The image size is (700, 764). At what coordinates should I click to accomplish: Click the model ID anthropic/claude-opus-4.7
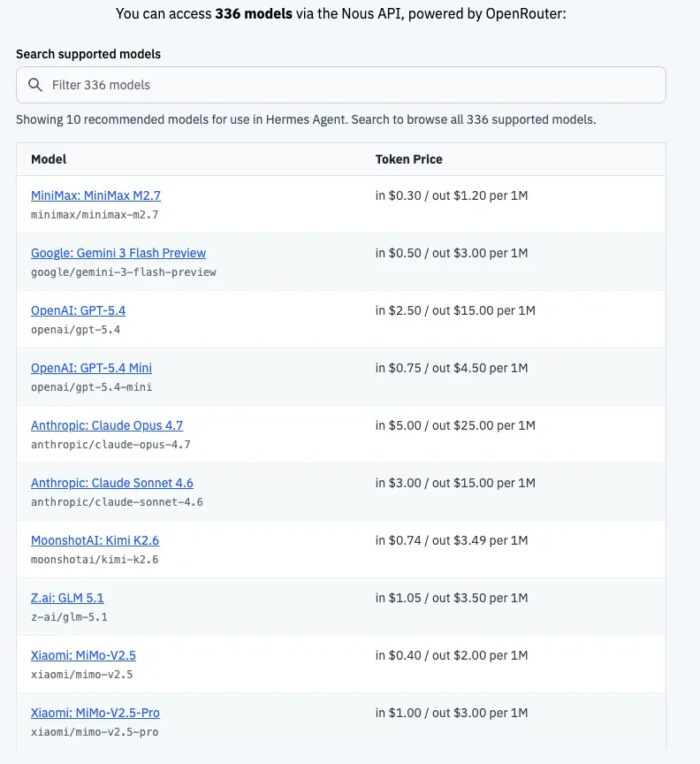[x=110, y=445]
